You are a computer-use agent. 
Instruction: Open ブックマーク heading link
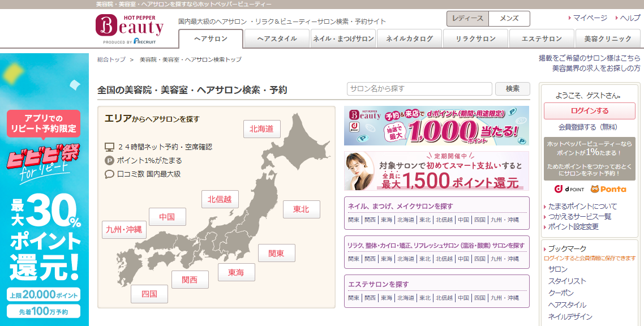567,249
